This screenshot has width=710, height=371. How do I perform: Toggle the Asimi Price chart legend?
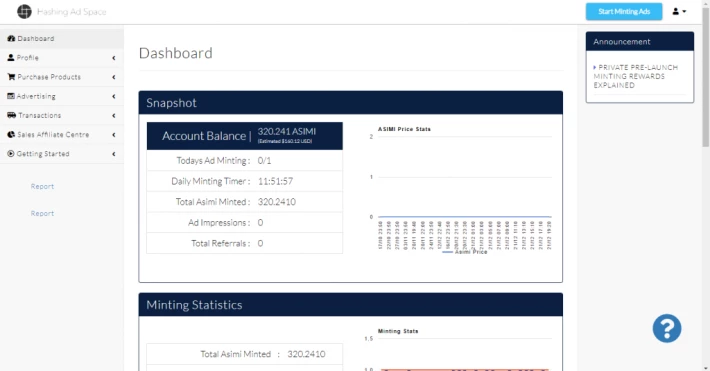465,251
